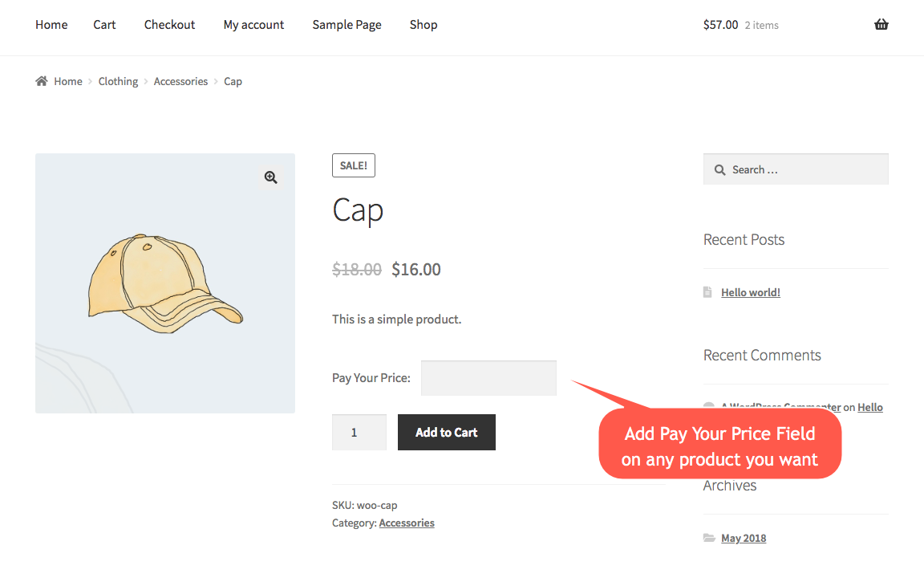
Task: Click the archive folder icon beside May 2018
Action: 708,537
